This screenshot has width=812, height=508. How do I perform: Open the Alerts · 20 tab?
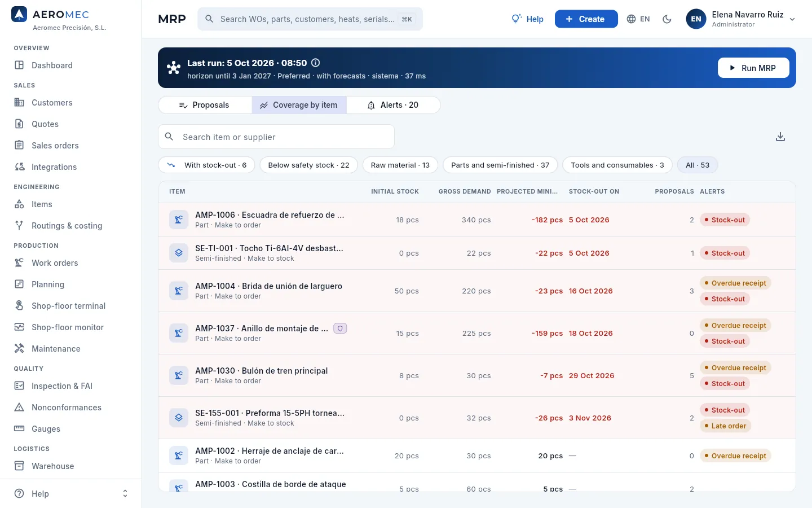(393, 105)
